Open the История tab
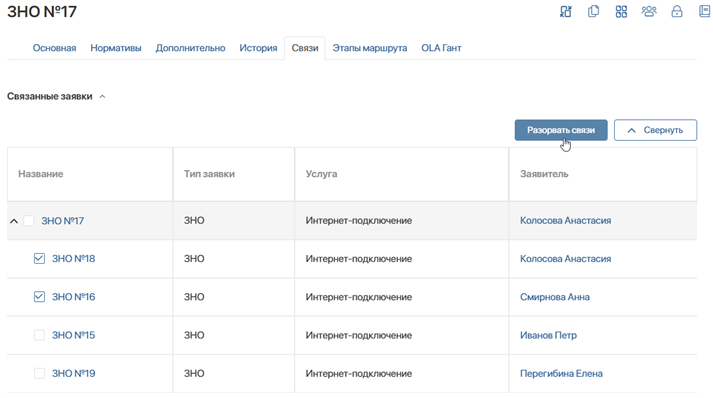The width and height of the screenshot is (713, 398). [258, 48]
